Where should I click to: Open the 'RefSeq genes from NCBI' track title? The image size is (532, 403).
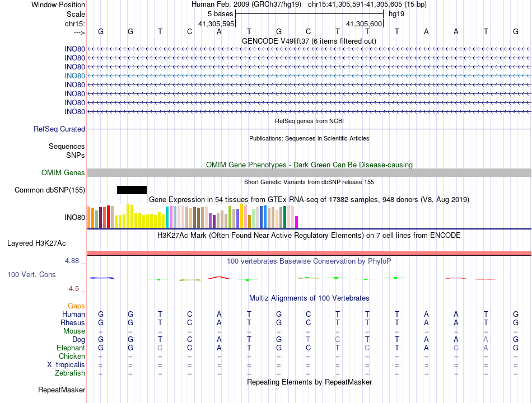309,121
